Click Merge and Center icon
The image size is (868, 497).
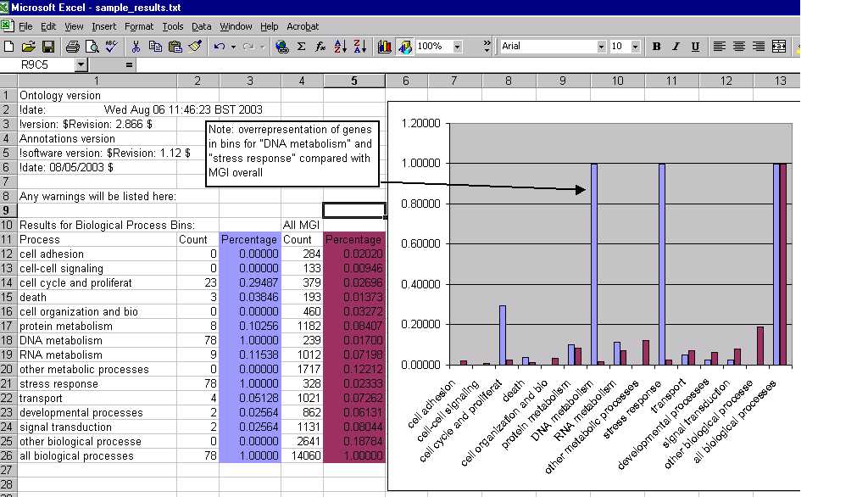point(779,47)
